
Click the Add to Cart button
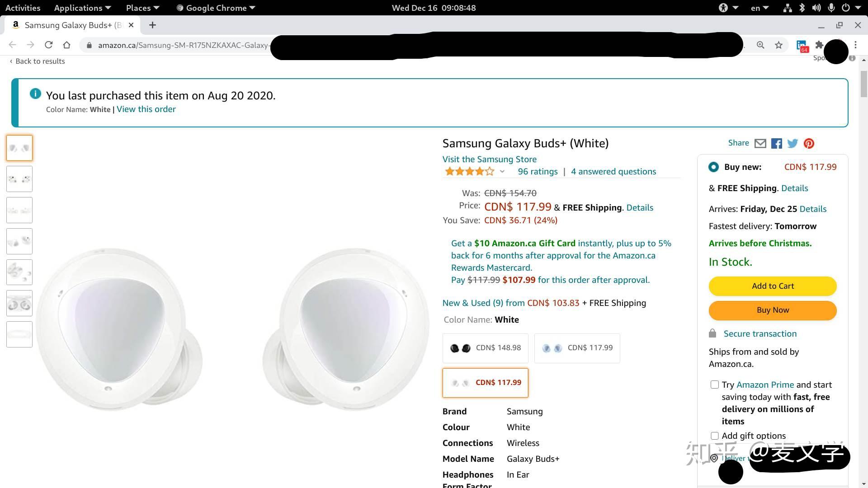point(773,286)
